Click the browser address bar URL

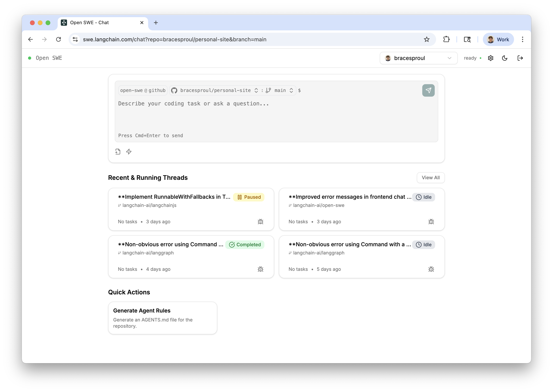(x=175, y=39)
